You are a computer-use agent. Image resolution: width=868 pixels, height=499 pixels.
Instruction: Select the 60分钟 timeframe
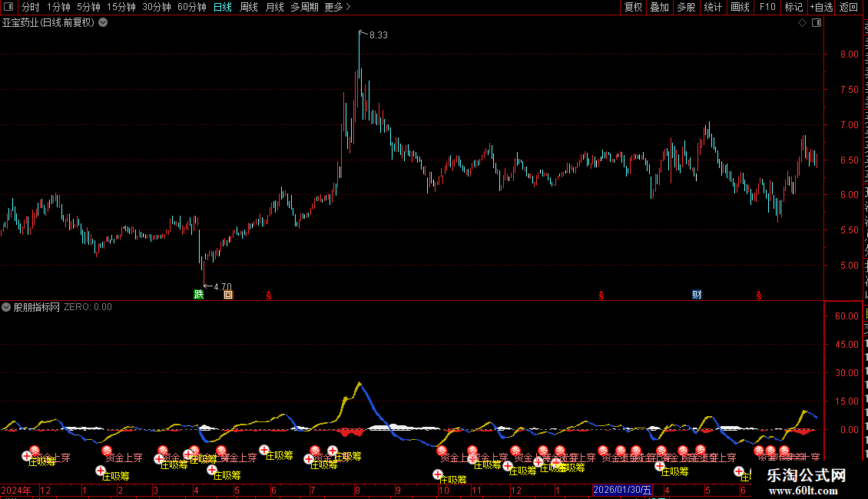191,7
